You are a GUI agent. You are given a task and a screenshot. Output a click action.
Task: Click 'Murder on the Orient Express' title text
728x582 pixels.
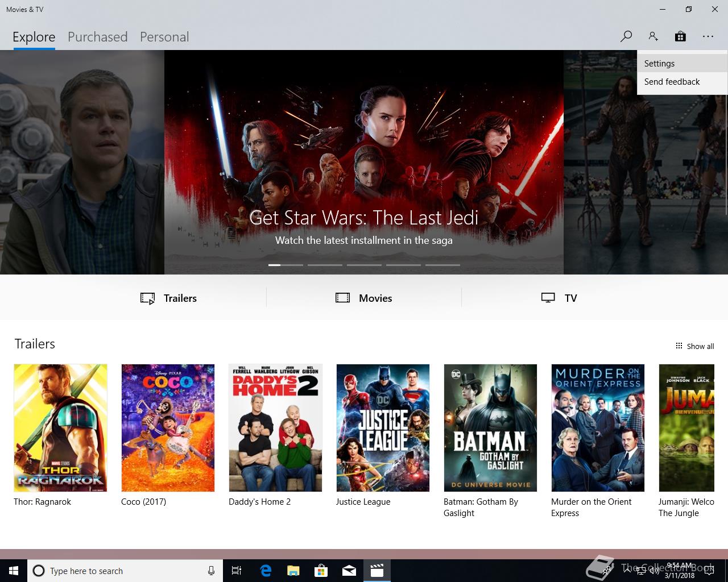591,508
